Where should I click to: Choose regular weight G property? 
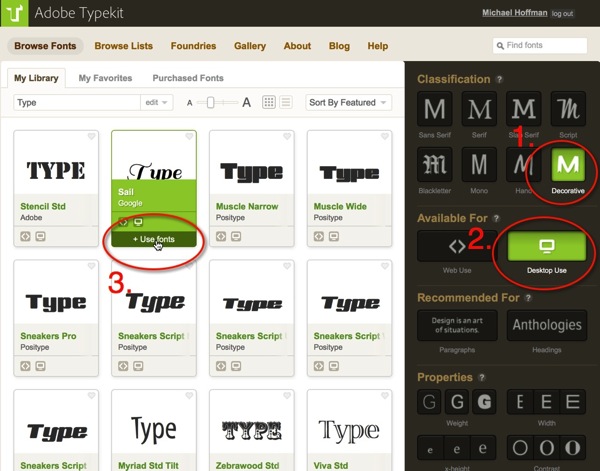click(x=457, y=402)
